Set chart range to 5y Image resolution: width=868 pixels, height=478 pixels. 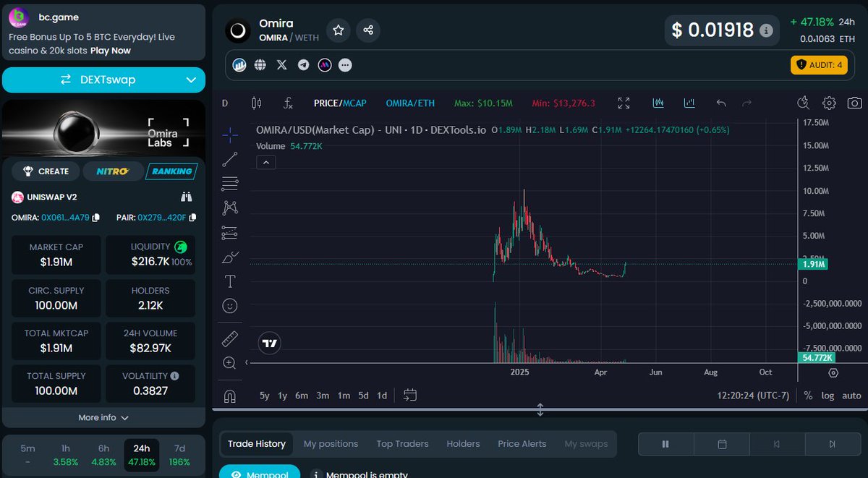pyautogui.click(x=265, y=396)
